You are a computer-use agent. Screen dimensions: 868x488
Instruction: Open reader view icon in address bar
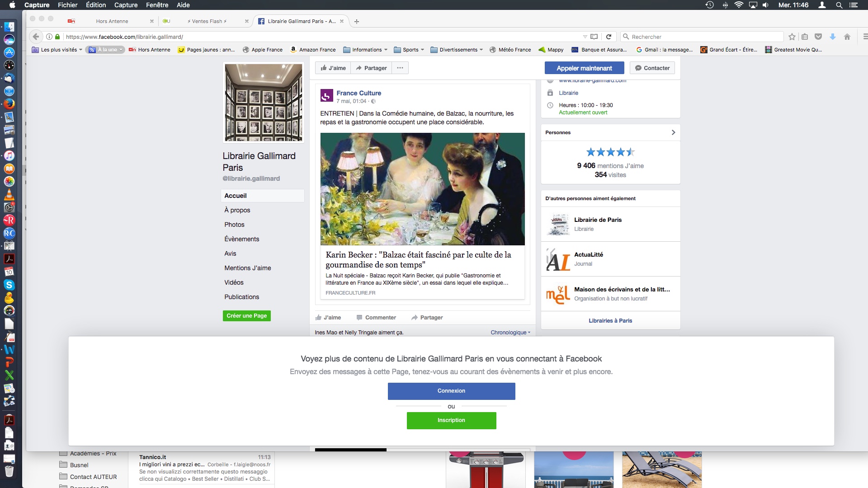tap(594, 37)
